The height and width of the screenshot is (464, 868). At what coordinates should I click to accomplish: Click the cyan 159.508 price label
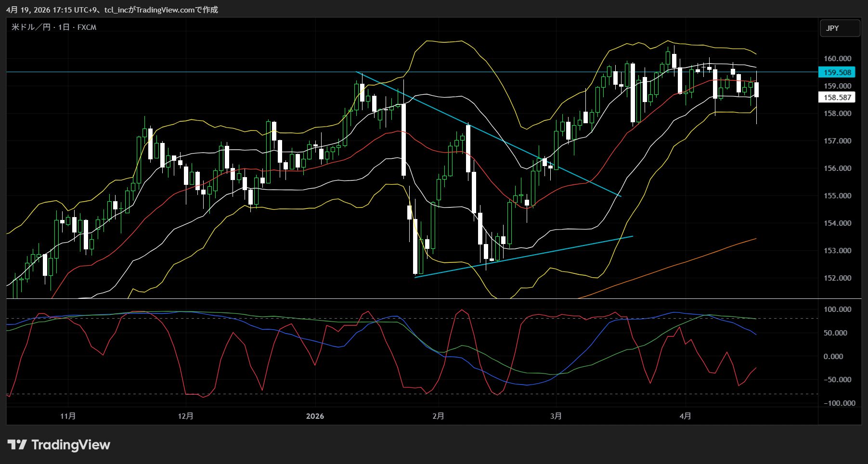coord(837,73)
